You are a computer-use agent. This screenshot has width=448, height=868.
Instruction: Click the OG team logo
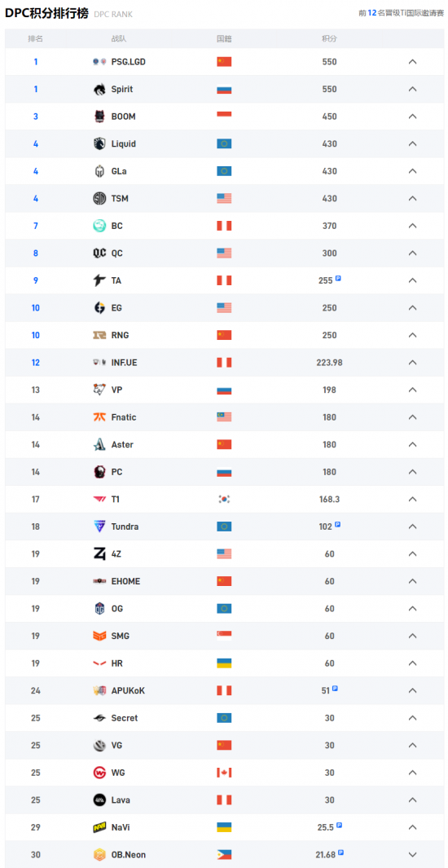(x=99, y=608)
